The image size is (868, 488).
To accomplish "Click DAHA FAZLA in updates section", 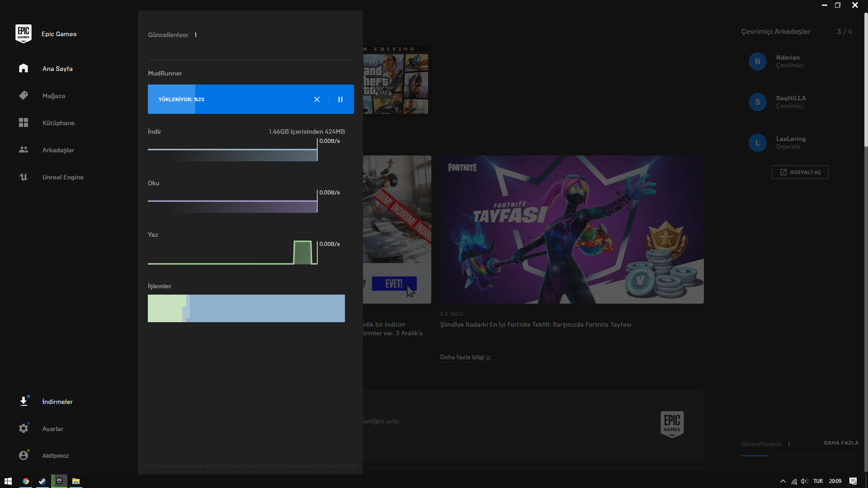I will tap(841, 443).
